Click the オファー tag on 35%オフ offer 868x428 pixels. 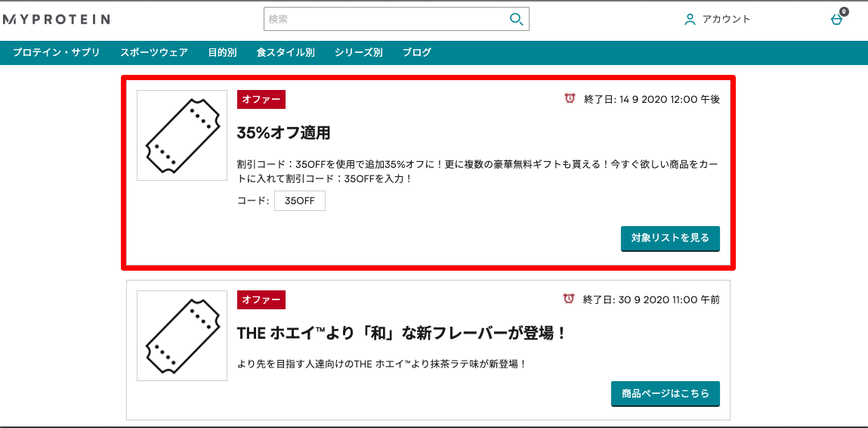261,100
